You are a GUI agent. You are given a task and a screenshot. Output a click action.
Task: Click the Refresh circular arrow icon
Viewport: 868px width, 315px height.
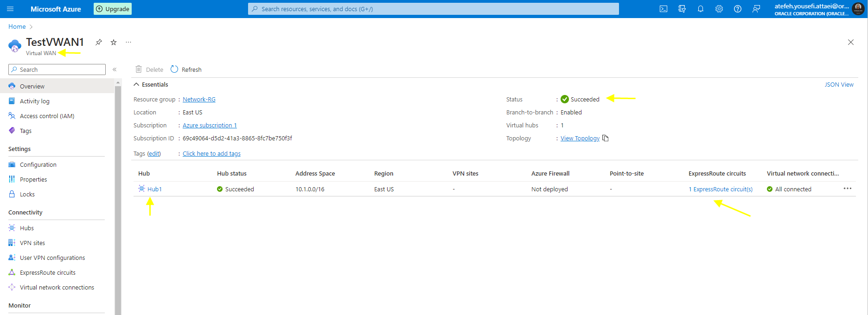[x=174, y=69]
